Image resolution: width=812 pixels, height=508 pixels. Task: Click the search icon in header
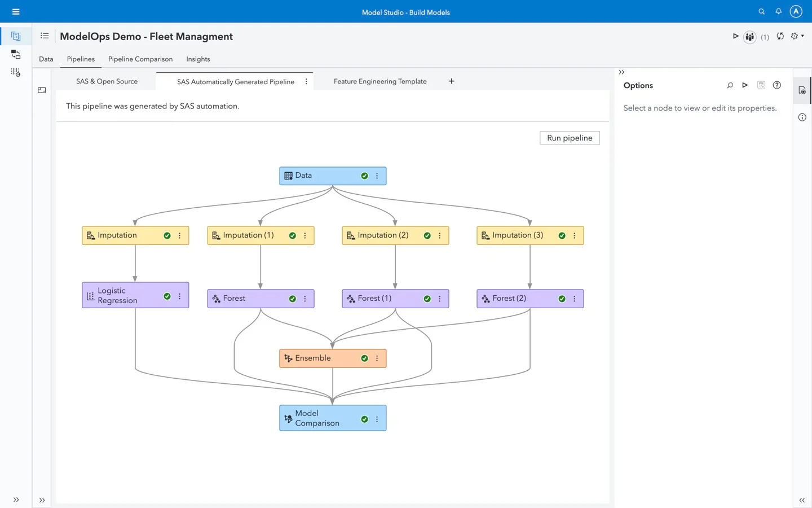coord(761,12)
